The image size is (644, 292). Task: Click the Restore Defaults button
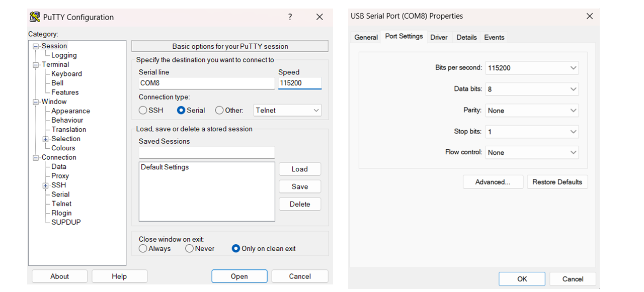point(557,182)
